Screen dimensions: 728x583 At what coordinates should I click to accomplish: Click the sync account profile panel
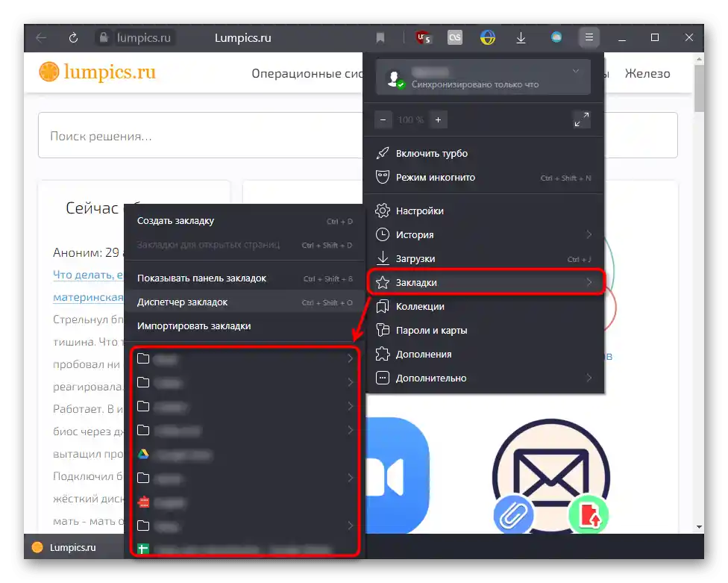tap(483, 77)
